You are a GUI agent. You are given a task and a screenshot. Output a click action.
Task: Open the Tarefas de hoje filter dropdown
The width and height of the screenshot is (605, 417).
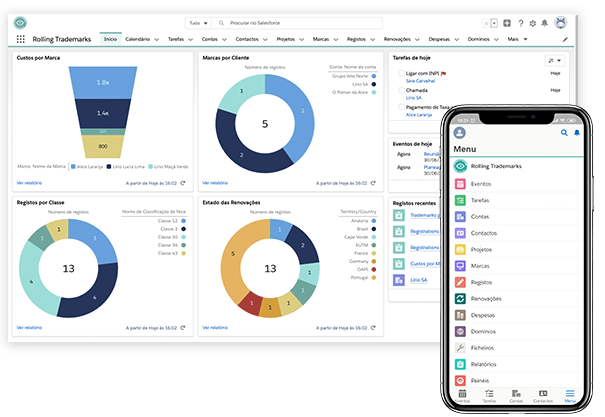point(555,59)
